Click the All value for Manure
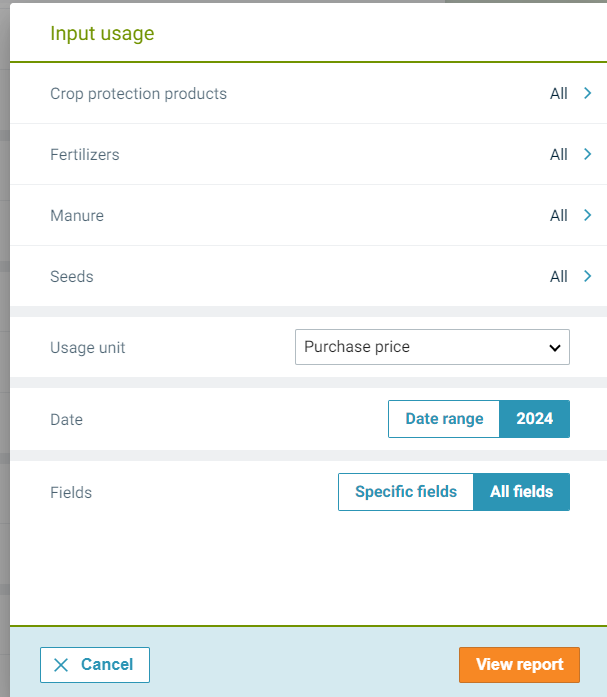The height and width of the screenshot is (697, 607). [x=559, y=216]
